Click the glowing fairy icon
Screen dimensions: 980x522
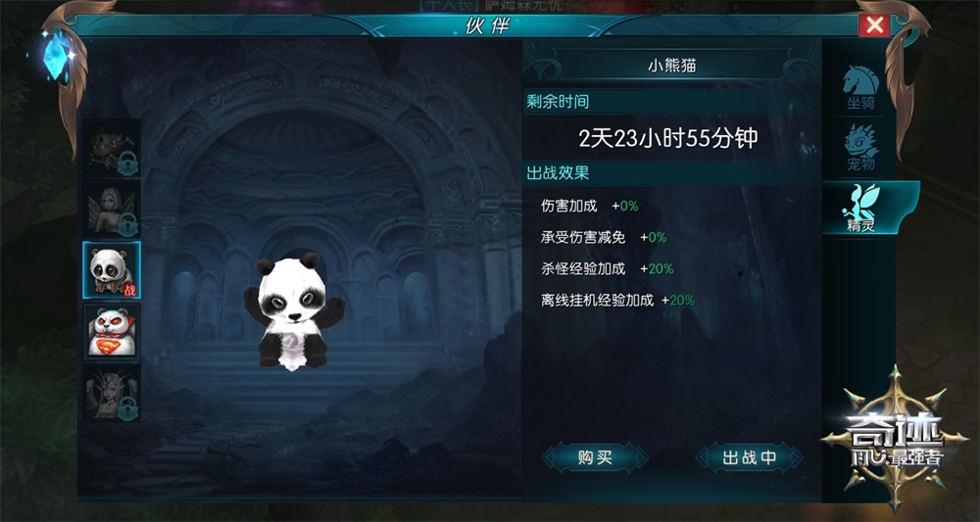click(861, 199)
